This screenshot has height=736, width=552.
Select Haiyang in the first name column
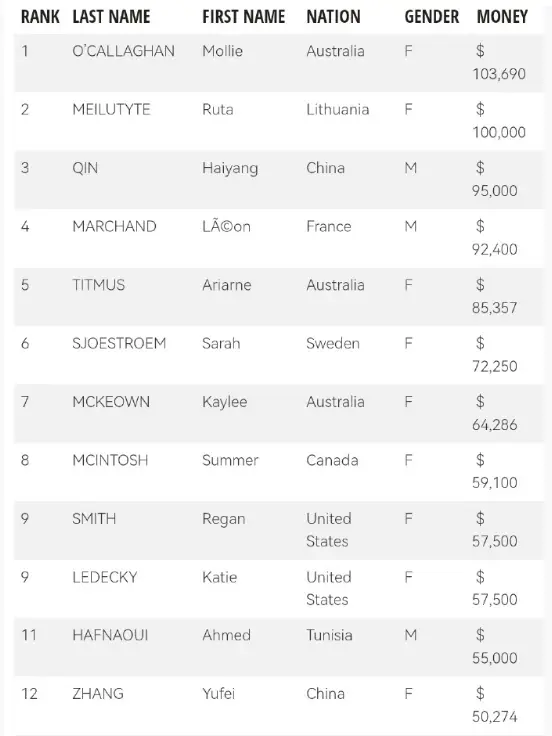pos(230,169)
